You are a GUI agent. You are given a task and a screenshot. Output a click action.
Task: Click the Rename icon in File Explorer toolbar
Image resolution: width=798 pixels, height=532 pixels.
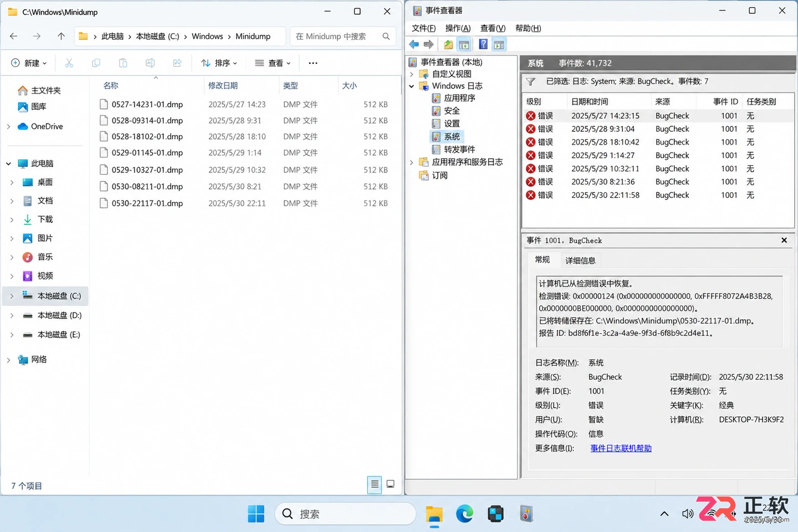pos(150,63)
